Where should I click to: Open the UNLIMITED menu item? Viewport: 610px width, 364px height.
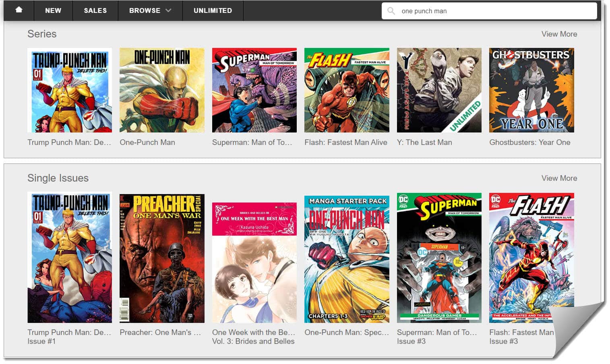pyautogui.click(x=213, y=10)
